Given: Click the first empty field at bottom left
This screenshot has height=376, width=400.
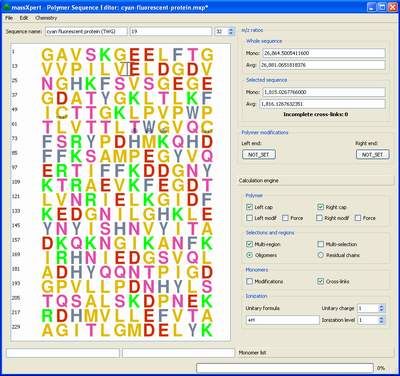Looking at the screenshot, I should click(63, 353).
